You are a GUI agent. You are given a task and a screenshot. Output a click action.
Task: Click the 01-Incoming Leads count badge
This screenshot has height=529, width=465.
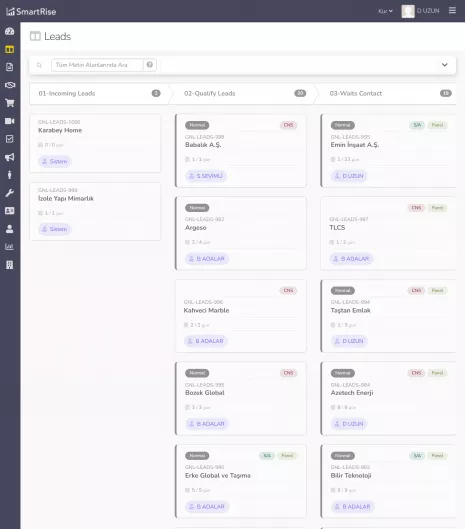tap(156, 93)
